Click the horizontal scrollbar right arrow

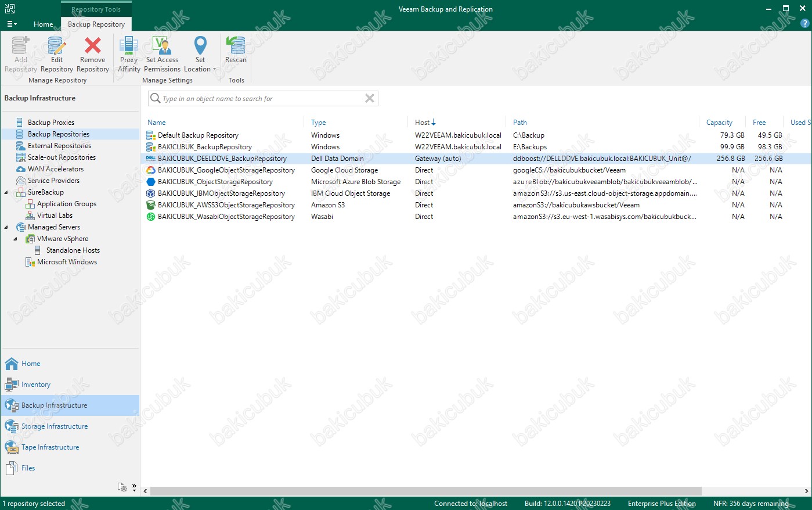click(x=806, y=491)
